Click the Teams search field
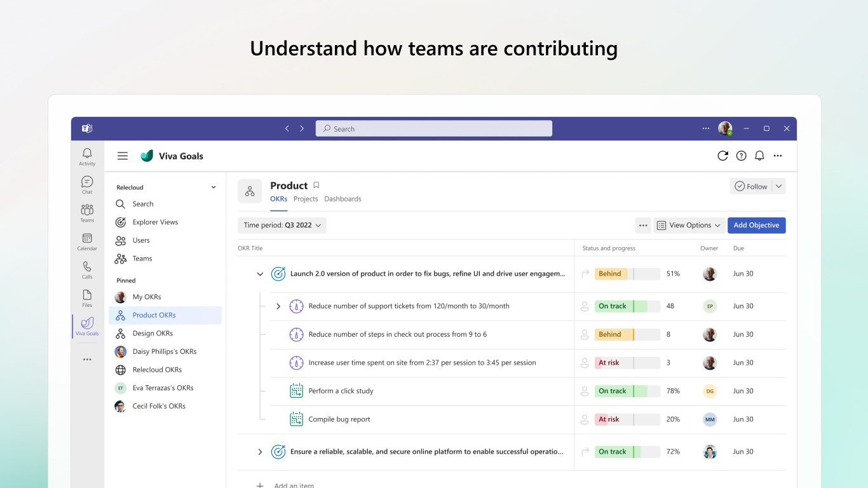 pos(434,128)
